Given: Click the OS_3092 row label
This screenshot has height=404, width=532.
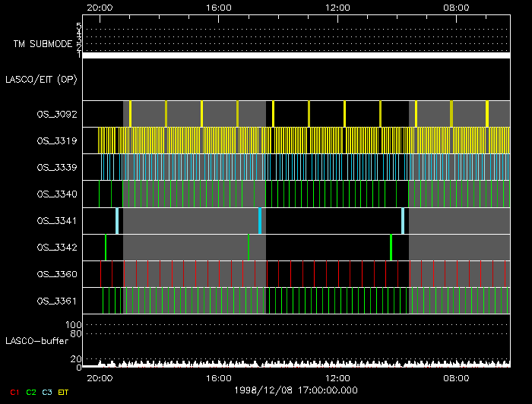Looking at the screenshot, I should pos(56,115).
